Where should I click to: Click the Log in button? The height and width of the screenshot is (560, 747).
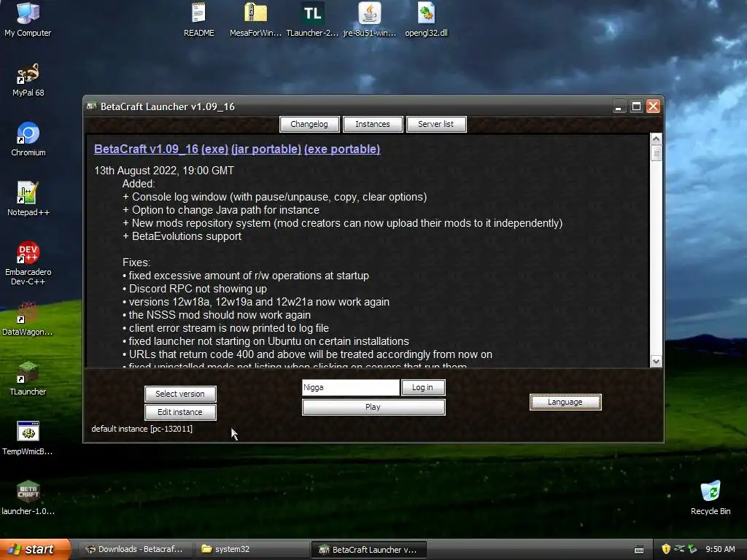(423, 387)
